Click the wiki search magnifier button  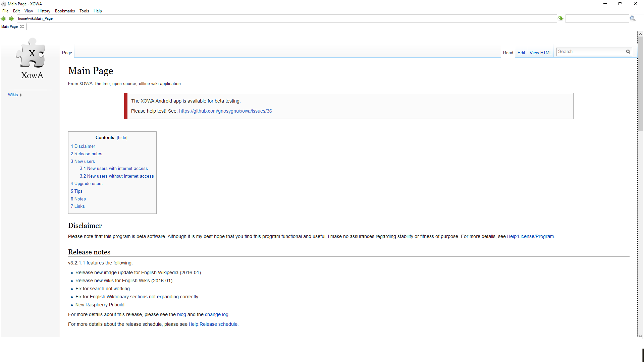click(628, 52)
